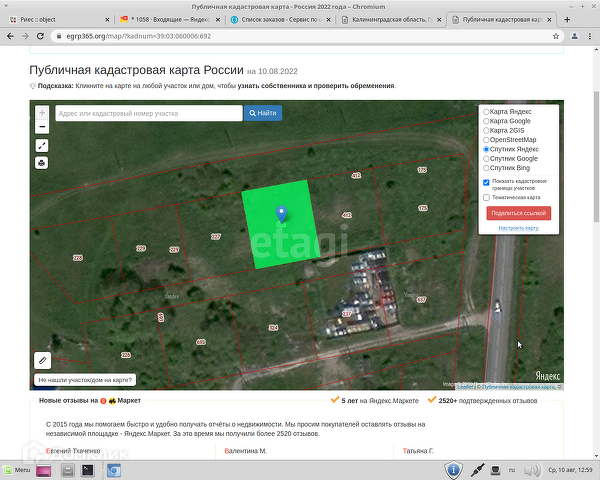Click the address or cadastral number field
This screenshot has width=600, height=480.
[148, 113]
